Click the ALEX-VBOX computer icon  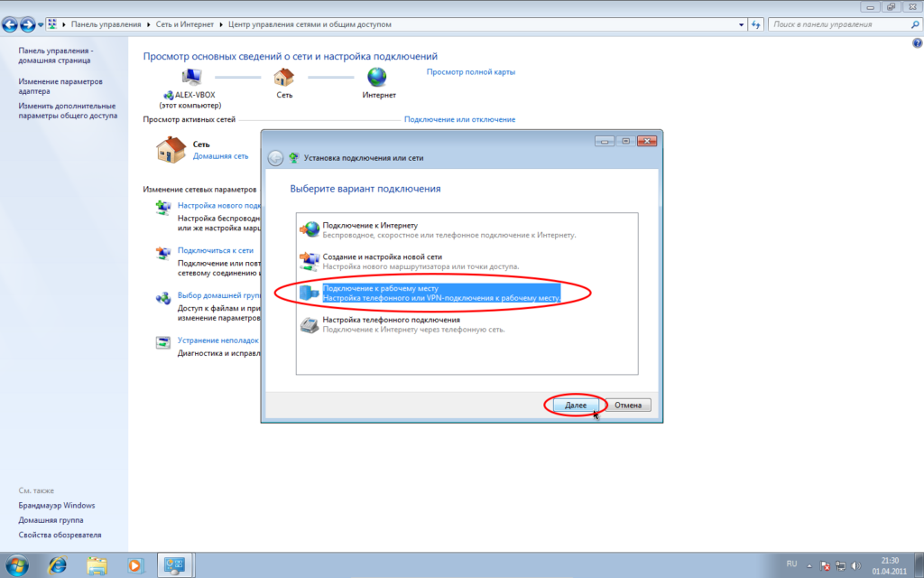pos(192,78)
